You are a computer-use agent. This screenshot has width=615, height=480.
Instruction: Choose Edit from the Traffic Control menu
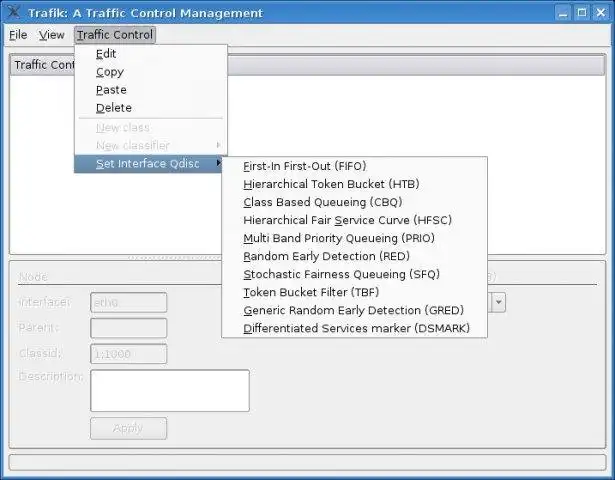(x=151, y=54)
